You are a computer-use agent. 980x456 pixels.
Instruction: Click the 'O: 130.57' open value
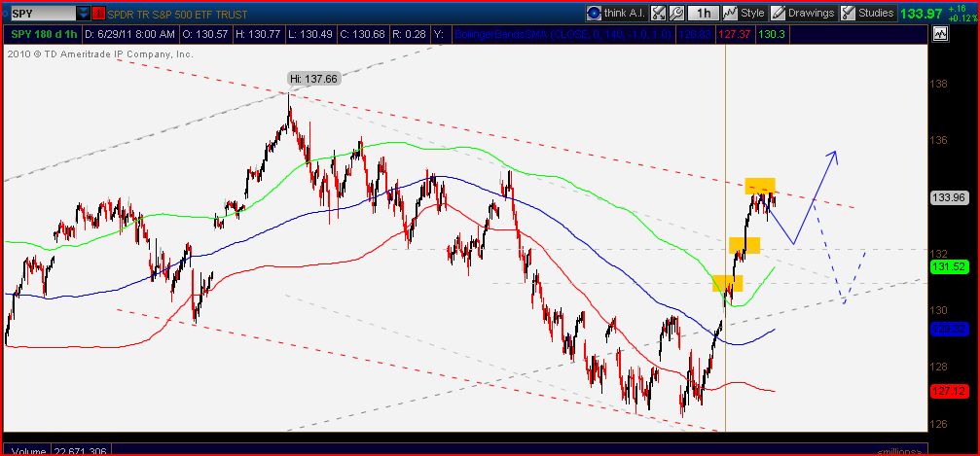pyautogui.click(x=205, y=34)
